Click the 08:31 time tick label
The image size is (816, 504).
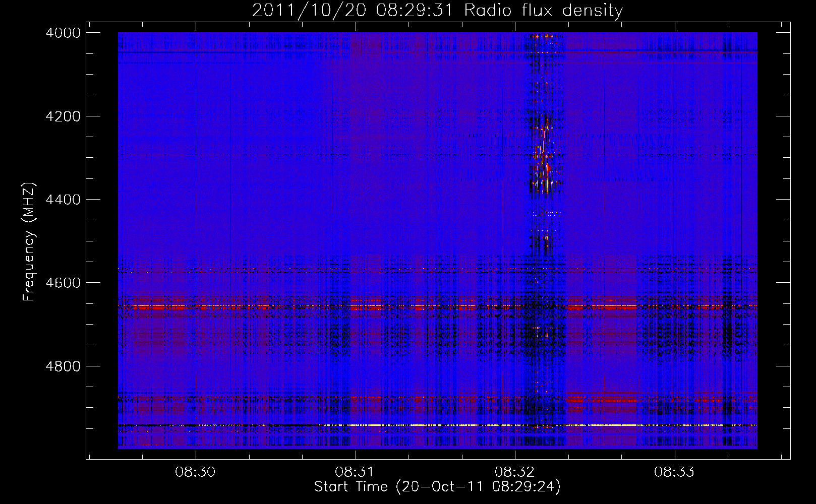click(355, 472)
